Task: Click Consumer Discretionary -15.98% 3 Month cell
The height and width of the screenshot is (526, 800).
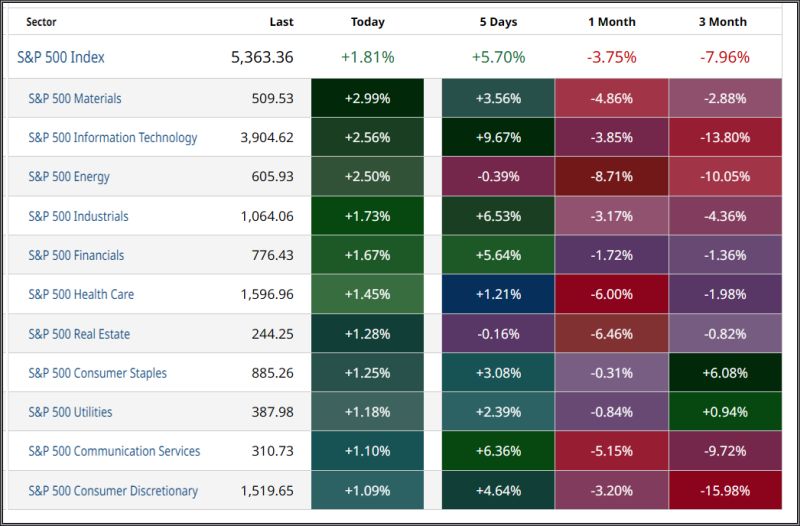Action: coord(725,491)
